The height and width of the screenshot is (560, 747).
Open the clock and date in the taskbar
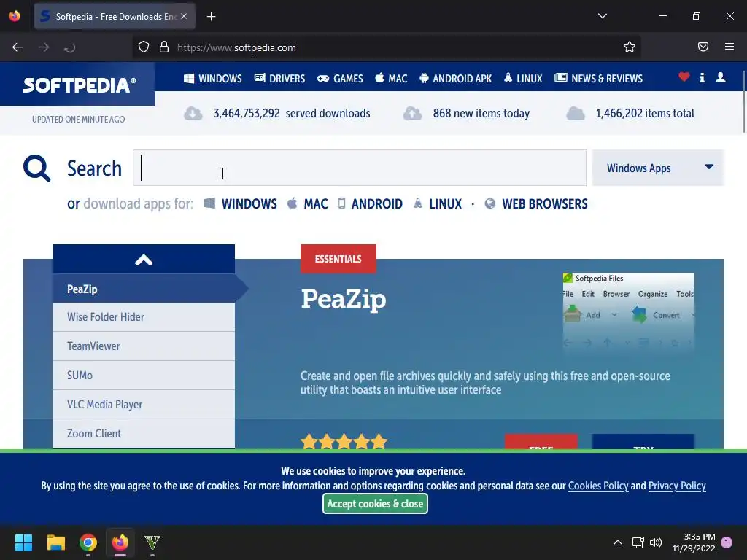pyautogui.click(x=694, y=542)
